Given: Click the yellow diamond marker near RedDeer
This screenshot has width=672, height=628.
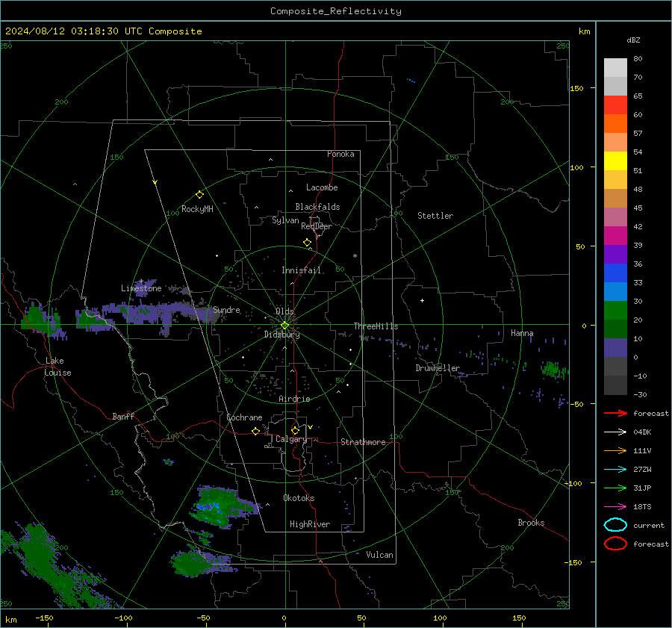Looking at the screenshot, I should (x=308, y=243).
